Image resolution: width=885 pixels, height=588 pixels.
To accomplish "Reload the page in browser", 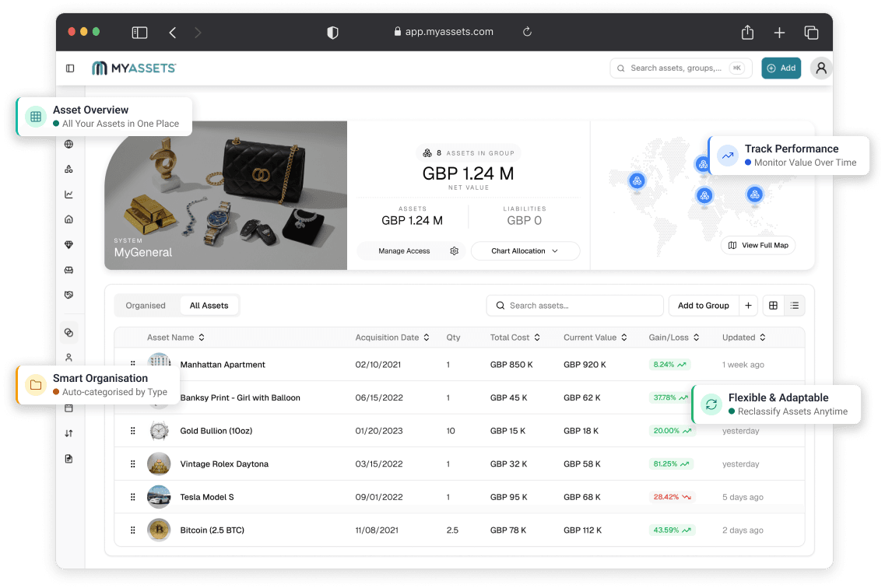I will pos(527,32).
